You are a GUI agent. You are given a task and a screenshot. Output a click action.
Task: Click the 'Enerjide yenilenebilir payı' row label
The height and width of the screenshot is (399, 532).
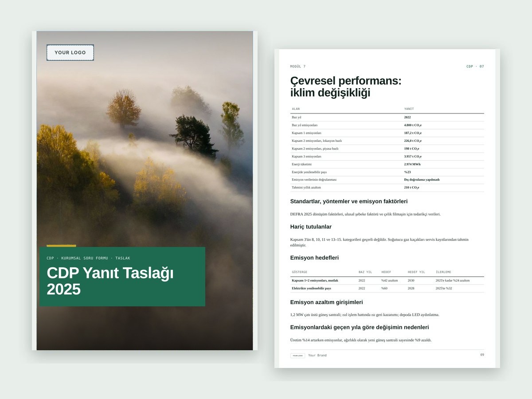(309, 172)
